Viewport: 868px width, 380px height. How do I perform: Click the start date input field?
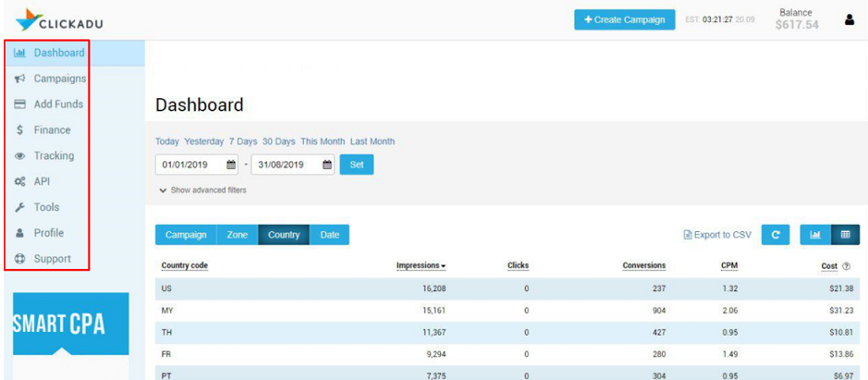click(197, 165)
